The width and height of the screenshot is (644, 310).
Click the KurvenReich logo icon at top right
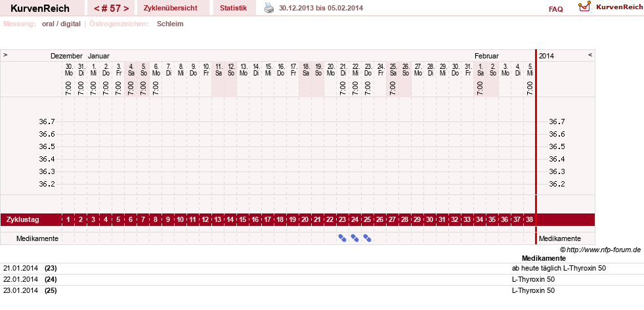click(x=584, y=6)
